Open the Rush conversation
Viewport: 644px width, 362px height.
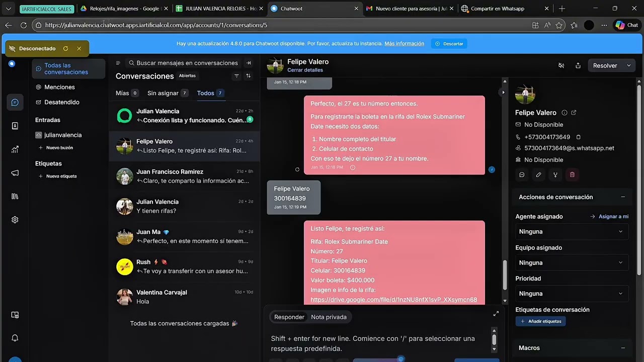coord(185,267)
